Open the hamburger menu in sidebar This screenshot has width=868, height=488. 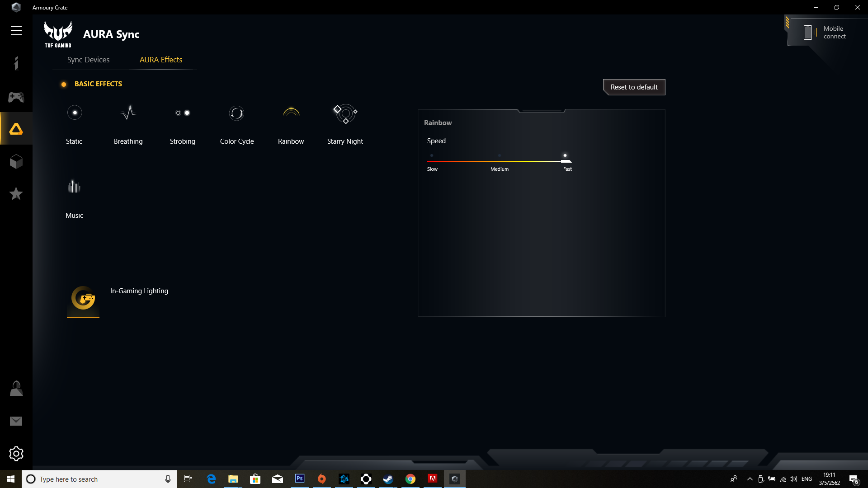[16, 31]
